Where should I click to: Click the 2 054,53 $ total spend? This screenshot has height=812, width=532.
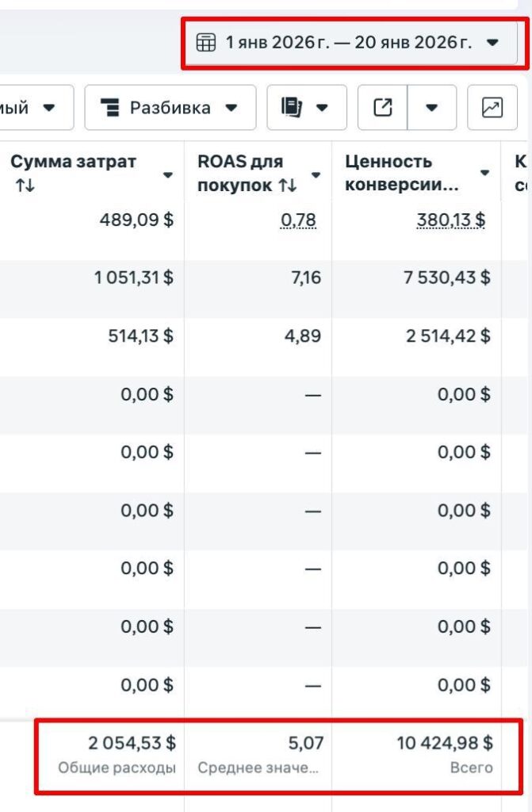(132, 743)
